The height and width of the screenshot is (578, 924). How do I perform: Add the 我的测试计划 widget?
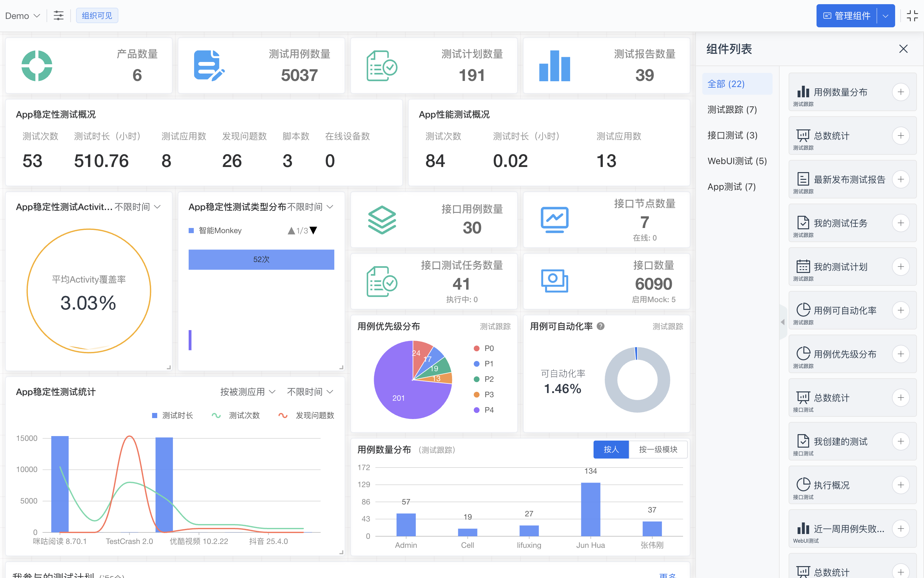tap(901, 267)
